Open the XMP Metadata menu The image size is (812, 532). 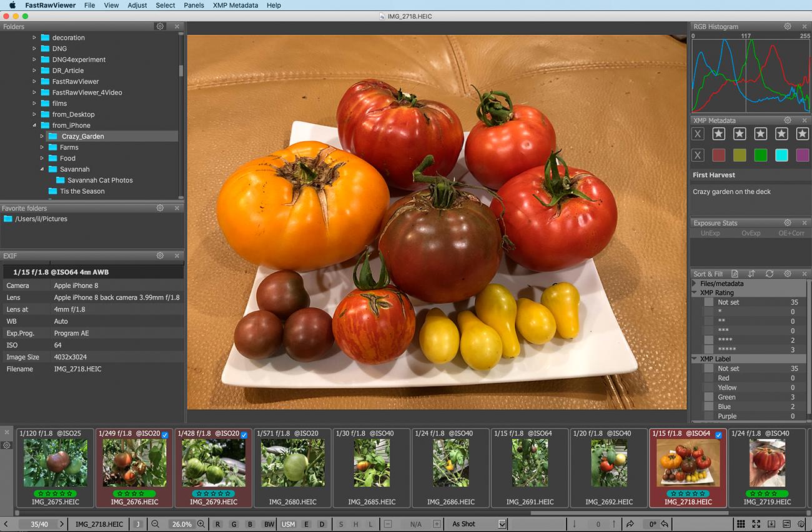point(235,5)
